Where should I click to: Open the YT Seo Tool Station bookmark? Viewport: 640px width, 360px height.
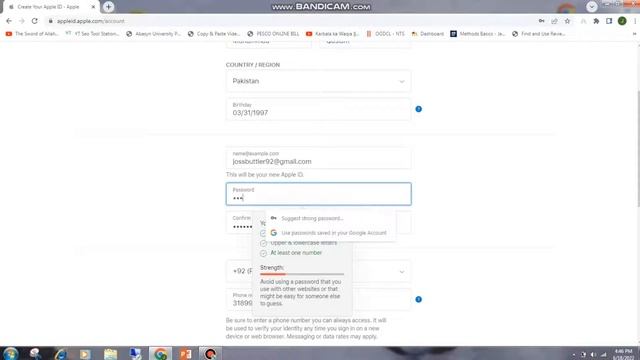92,34
